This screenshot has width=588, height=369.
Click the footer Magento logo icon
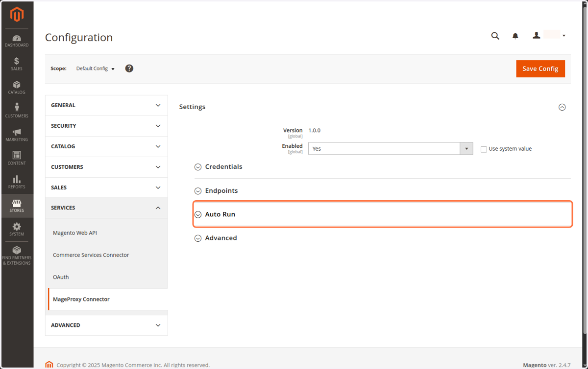49,365
